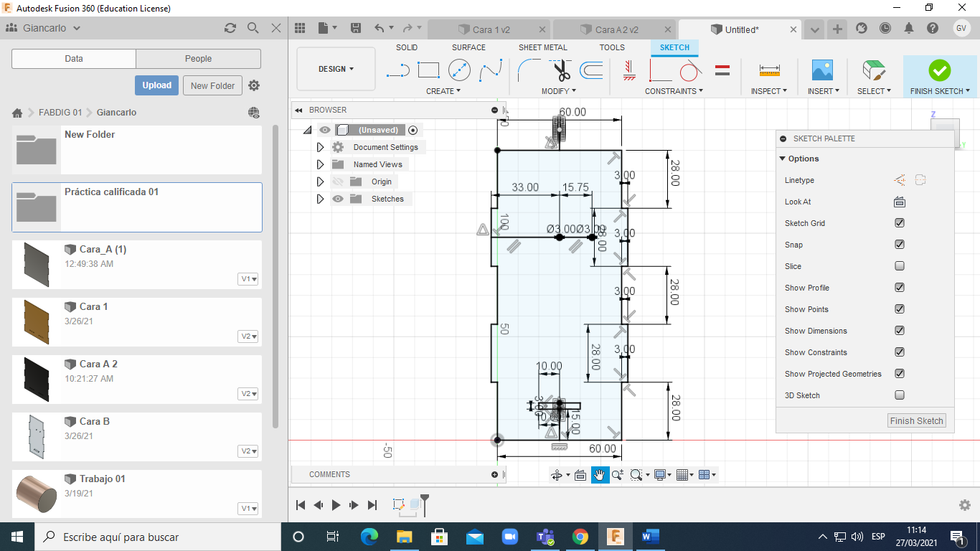Switch to the People tab
The width and height of the screenshot is (980, 551).
tap(198, 59)
